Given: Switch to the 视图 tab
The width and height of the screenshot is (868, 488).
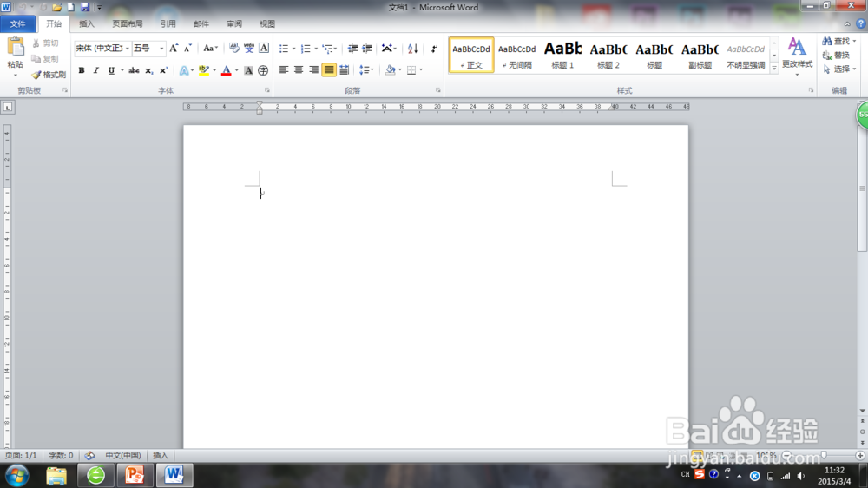Looking at the screenshot, I should pos(267,23).
